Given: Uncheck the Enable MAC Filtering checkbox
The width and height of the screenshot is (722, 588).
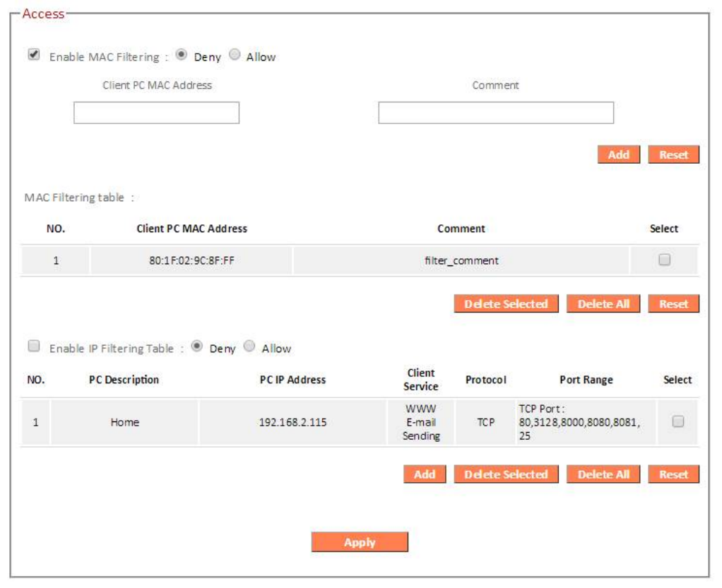Looking at the screenshot, I should pyautogui.click(x=33, y=55).
